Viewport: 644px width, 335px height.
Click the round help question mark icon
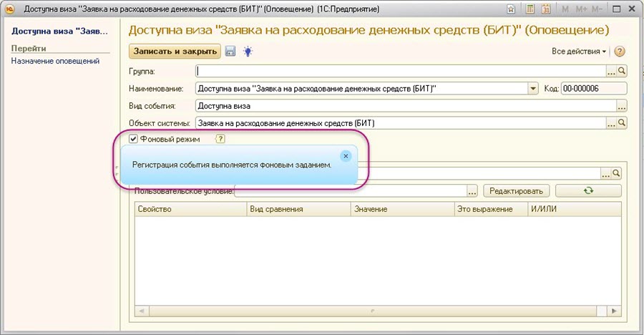click(x=620, y=52)
